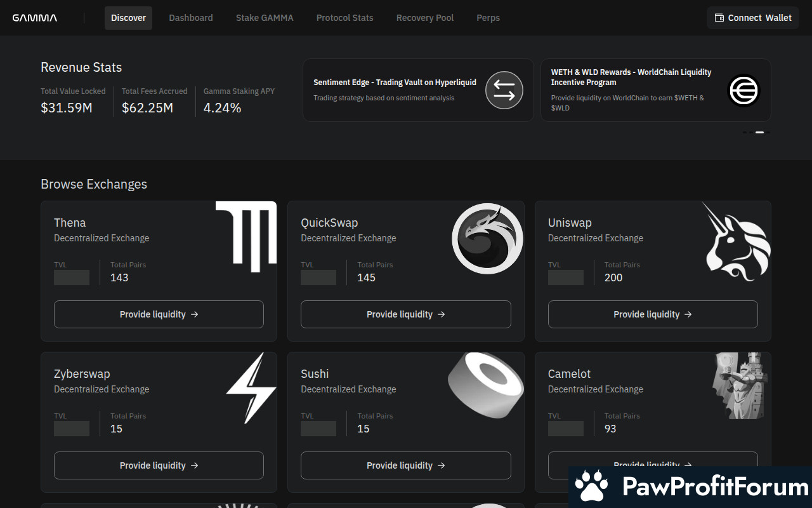Click the Zyberswap exchange title
The height and width of the screenshot is (508, 812).
tap(82, 374)
